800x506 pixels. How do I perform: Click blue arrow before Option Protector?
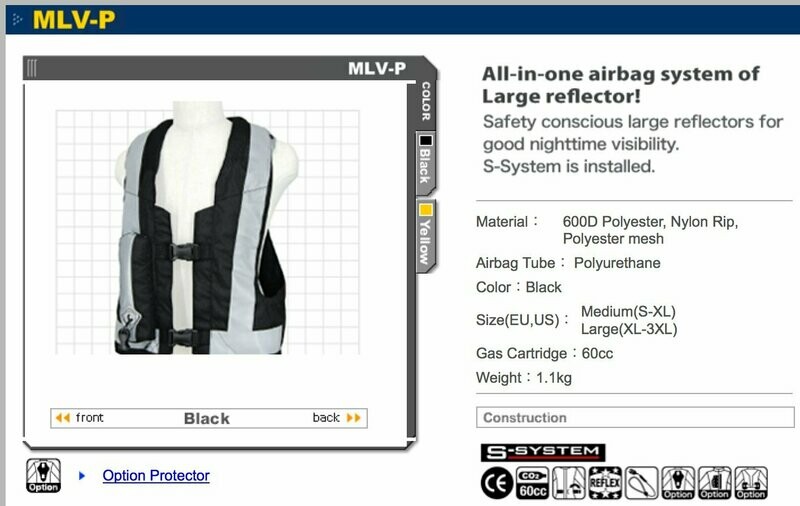82,476
